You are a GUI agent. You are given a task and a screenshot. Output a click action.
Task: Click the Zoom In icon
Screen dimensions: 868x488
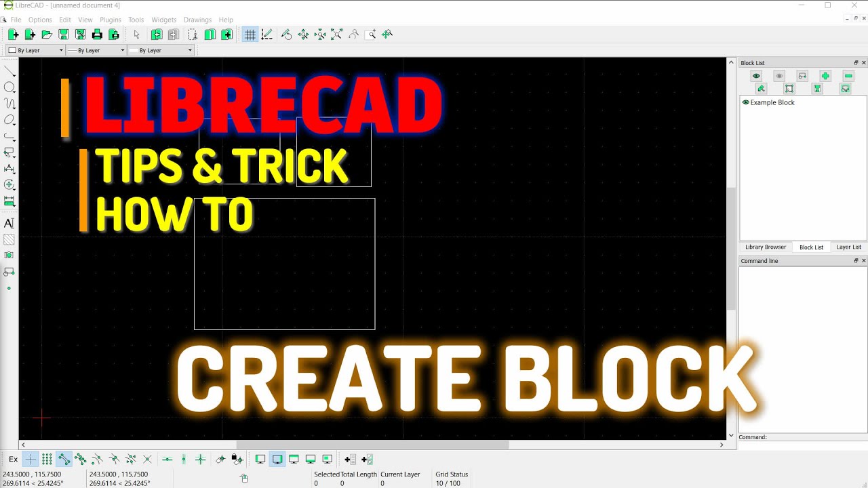(303, 35)
